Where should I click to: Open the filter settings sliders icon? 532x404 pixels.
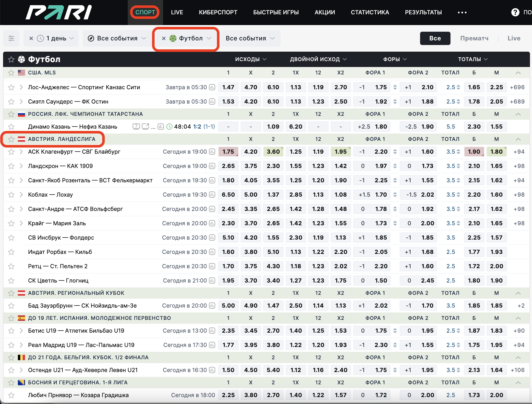pos(11,38)
